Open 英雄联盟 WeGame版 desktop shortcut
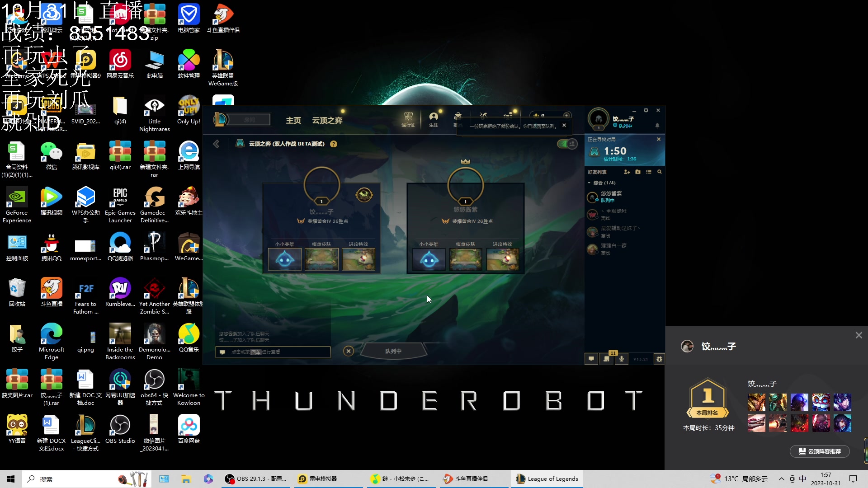This screenshot has width=868, height=488. pos(223,68)
